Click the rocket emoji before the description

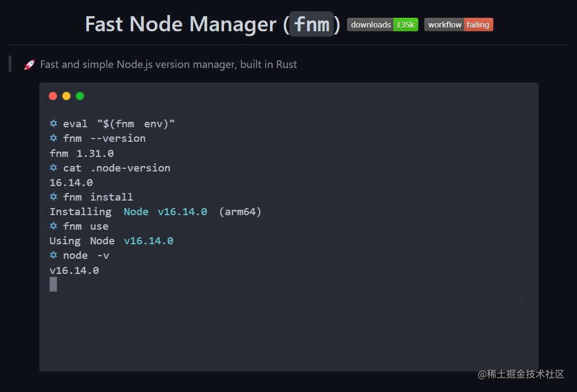pyautogui.click(x=29, y=64)
